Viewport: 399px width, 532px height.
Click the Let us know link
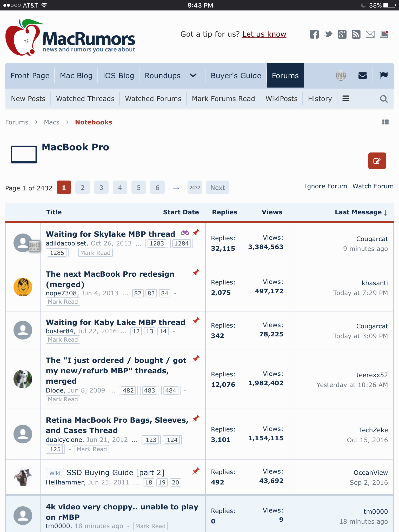264,34
